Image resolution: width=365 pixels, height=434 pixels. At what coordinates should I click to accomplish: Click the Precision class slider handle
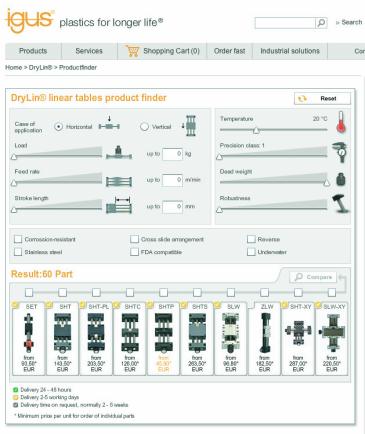coord(219,156)
